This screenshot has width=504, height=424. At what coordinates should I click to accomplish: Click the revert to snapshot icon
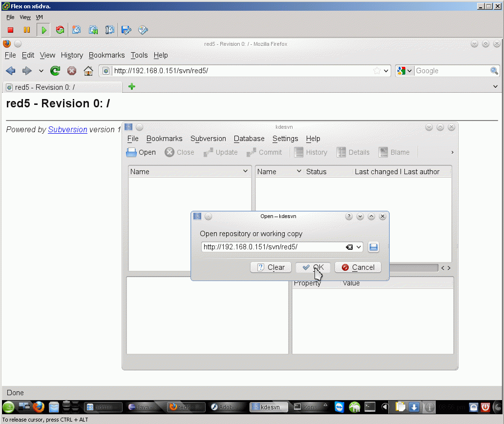(93, 30)
